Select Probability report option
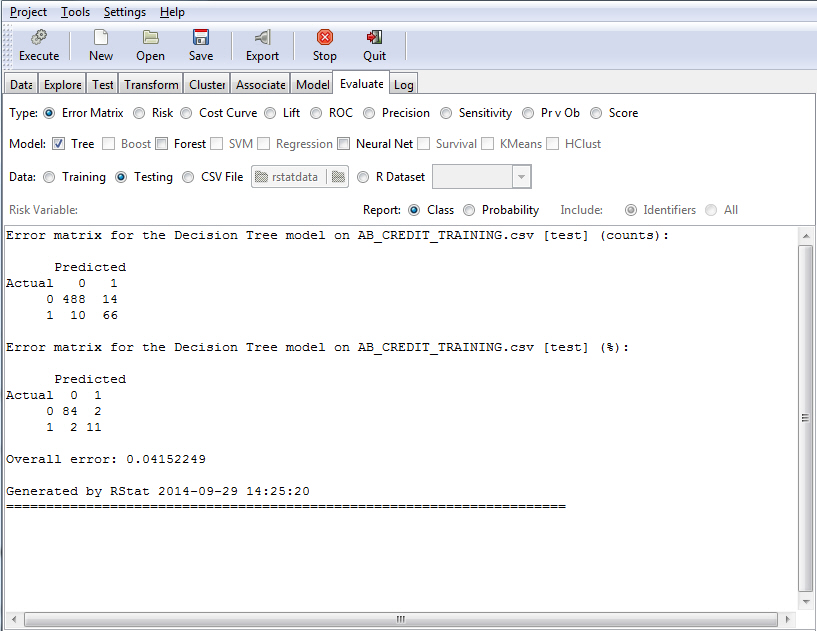This screenshot has width=817, height=631. pos(469,210)
